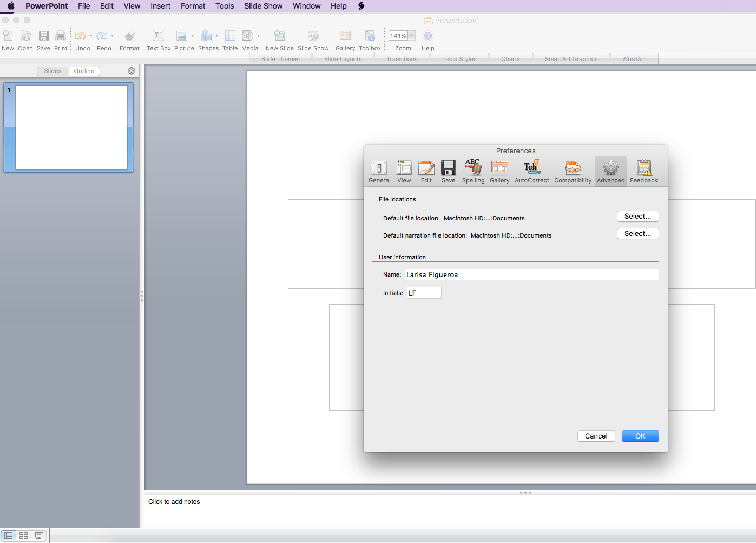This screenshot has height=543, width=756.
Task: Click the Table toolbar icon
Action: point(230,41)
